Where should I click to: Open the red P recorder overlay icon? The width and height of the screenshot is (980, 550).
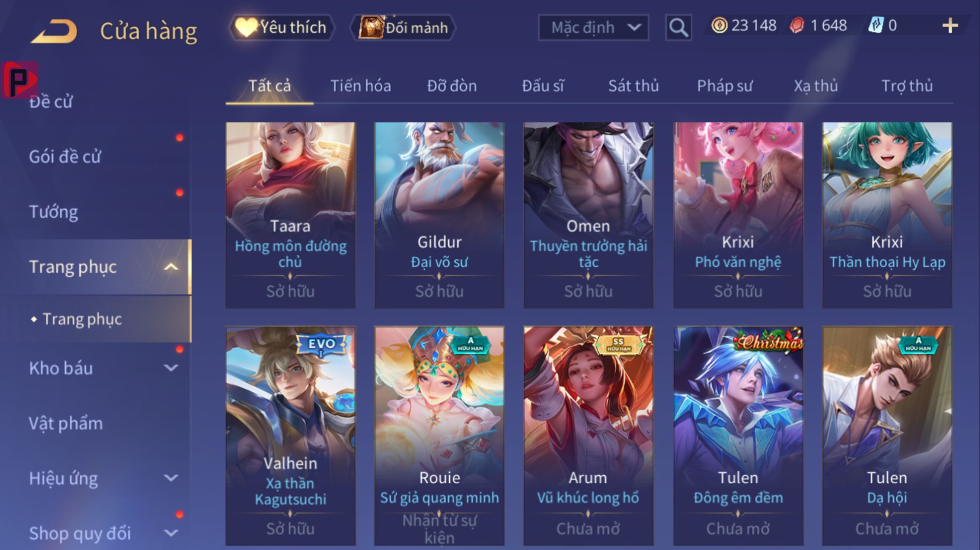pyautogui.click(x=20, y=80)
